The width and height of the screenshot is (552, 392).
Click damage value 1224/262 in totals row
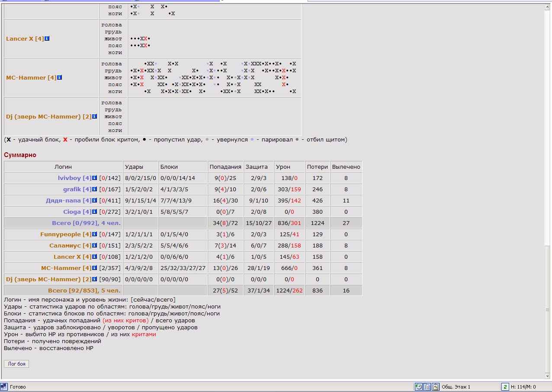point(289,290)
